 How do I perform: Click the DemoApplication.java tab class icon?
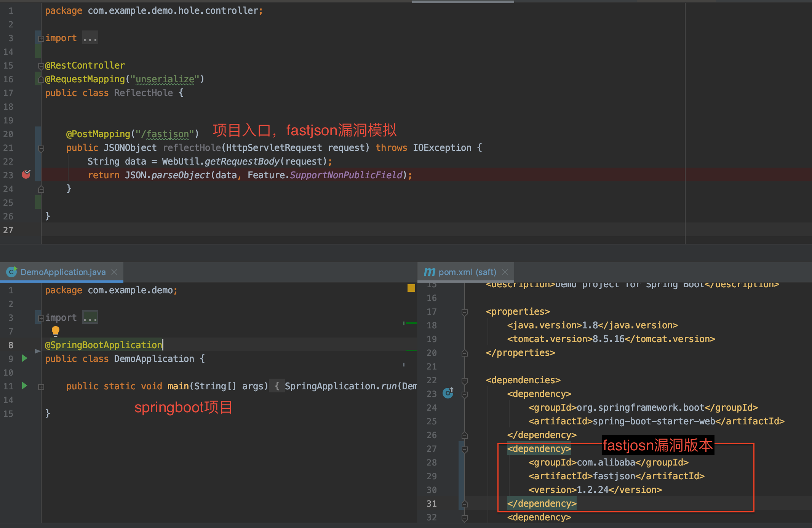pyautogui.click(x=11, y=272)
